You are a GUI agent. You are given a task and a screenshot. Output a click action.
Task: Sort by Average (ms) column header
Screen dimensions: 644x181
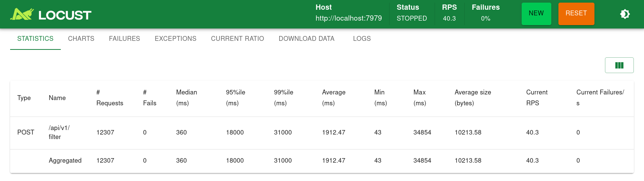tap(334, 97)
